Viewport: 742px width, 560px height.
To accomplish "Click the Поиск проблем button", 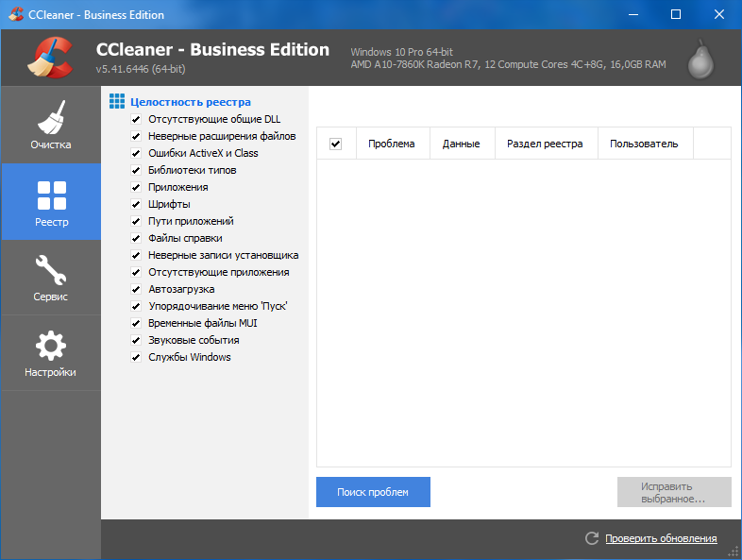I will click(x=373, y=492).
